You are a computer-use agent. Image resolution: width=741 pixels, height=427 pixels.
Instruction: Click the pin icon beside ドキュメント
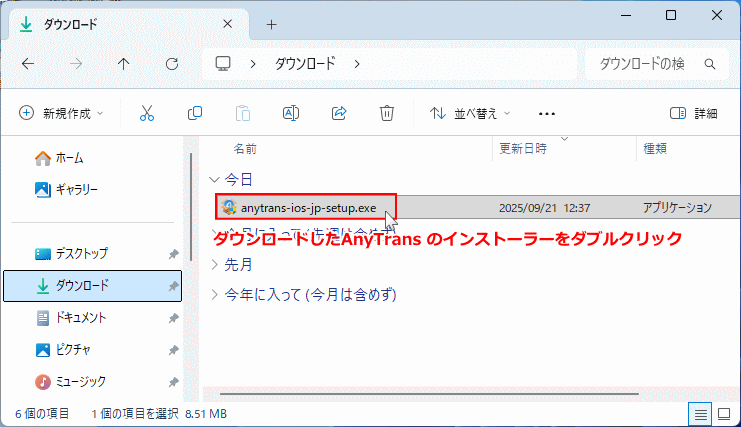pos(173,318)
